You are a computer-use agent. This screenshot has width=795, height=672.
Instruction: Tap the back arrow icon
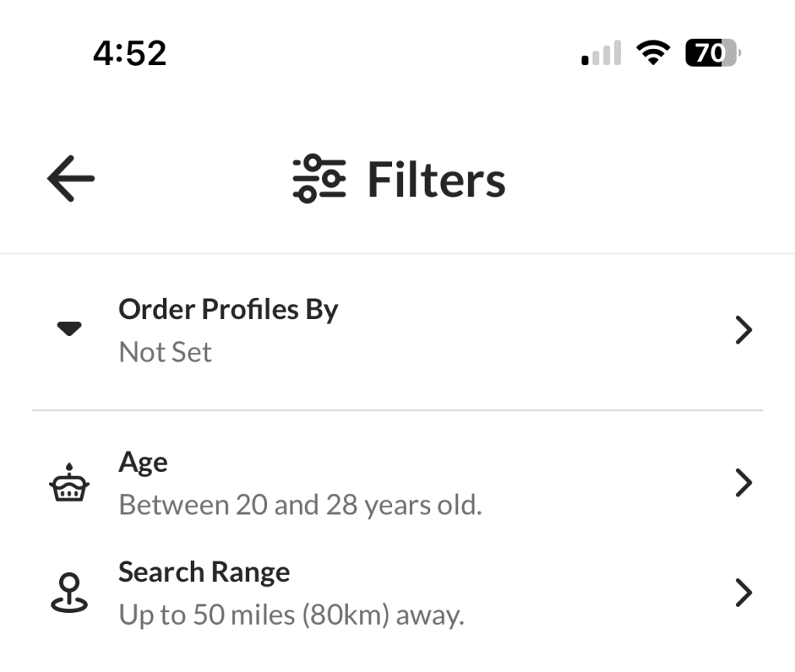(71, 178)
